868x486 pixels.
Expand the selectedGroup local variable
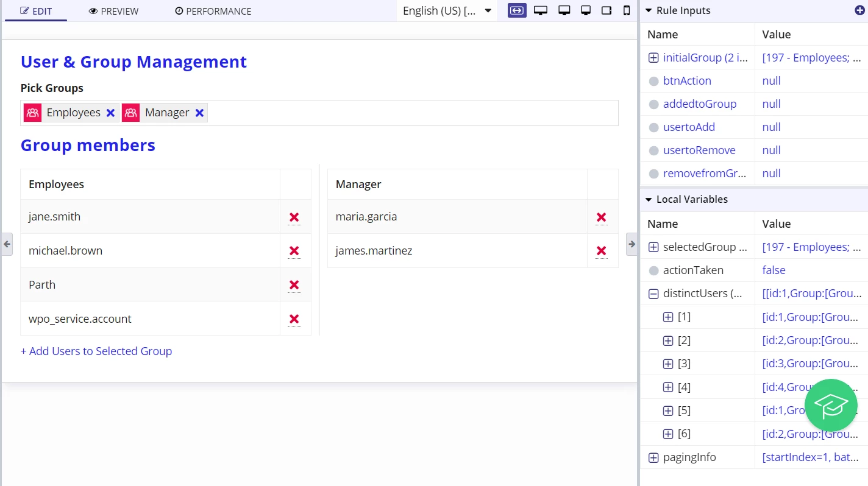653,247
